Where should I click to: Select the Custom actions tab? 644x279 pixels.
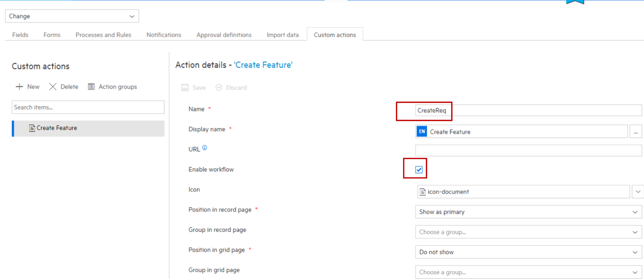(335, 35)
